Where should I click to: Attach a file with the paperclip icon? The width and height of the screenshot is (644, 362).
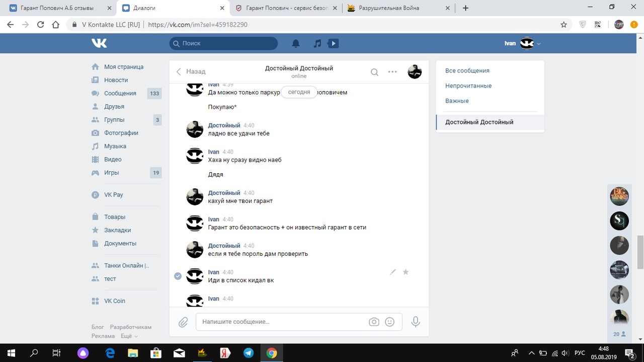tap(183, 322)
